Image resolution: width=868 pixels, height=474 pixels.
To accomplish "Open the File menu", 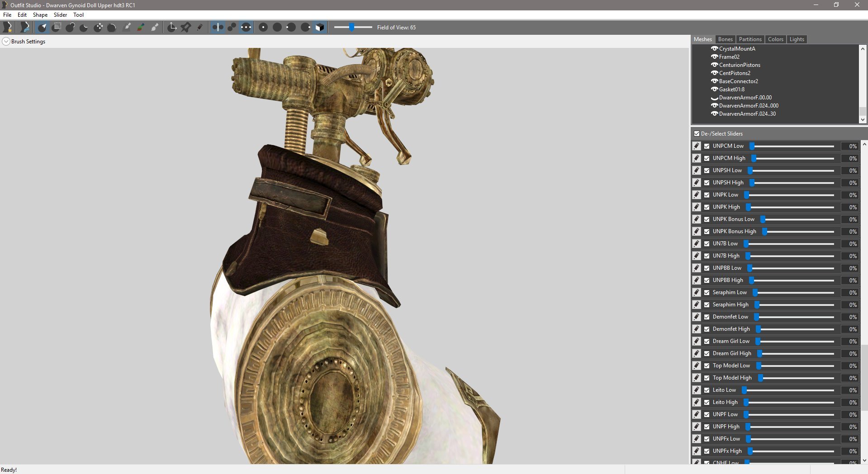I will point(7,15).
